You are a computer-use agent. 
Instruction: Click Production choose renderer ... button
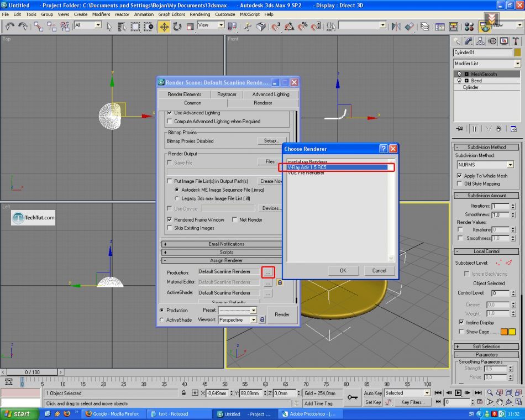click(x=268, y=272)
